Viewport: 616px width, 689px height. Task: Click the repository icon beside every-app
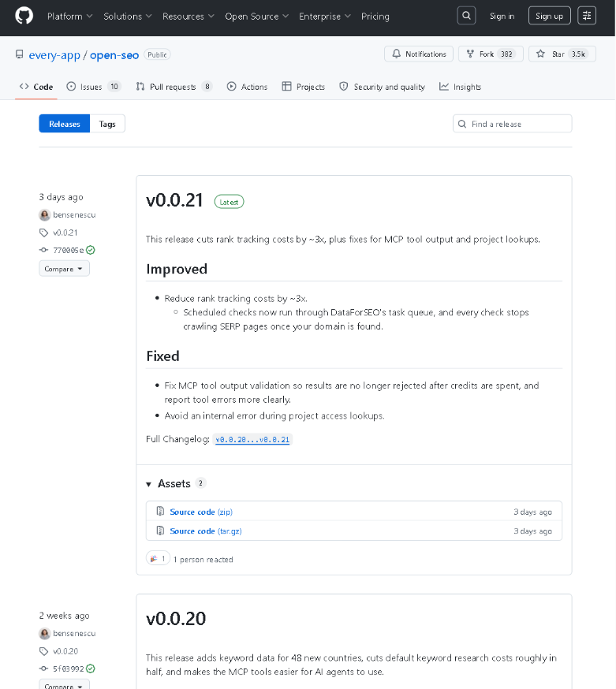tap(20, 54)
